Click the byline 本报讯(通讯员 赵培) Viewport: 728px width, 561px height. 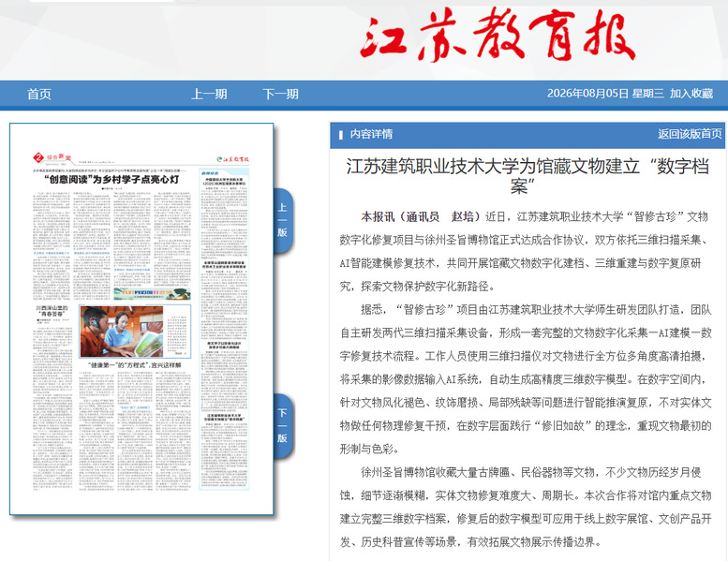point(420,216)
